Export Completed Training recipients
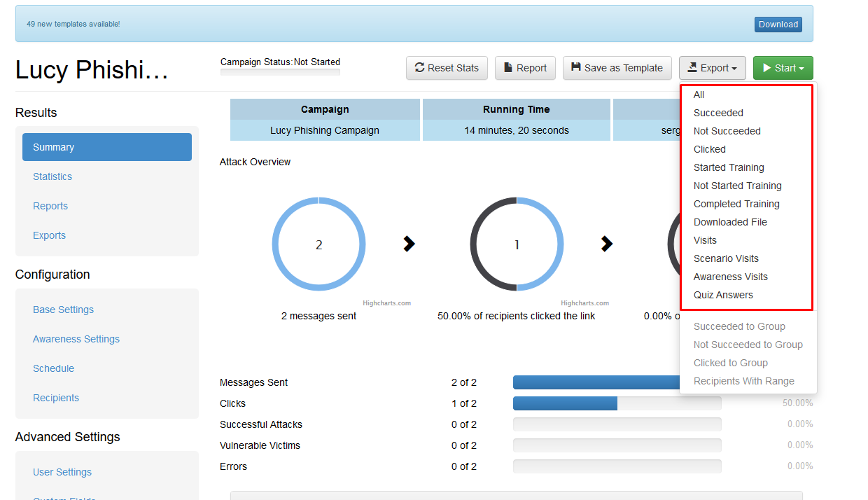868x500 pixels. click(736, 204)
